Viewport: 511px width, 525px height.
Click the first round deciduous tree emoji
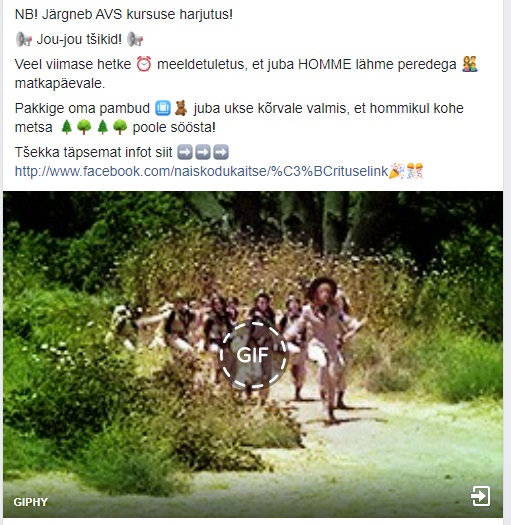tap(84, 127)
